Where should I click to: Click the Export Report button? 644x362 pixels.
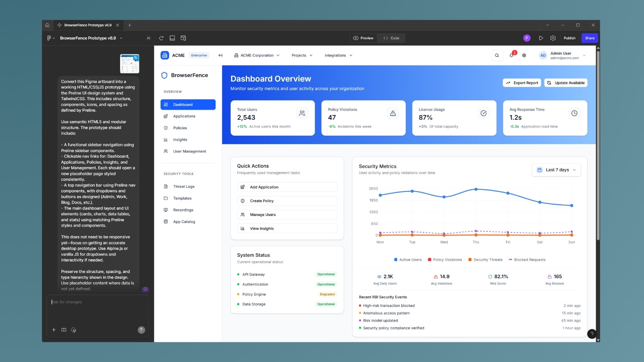coord(522,83)
